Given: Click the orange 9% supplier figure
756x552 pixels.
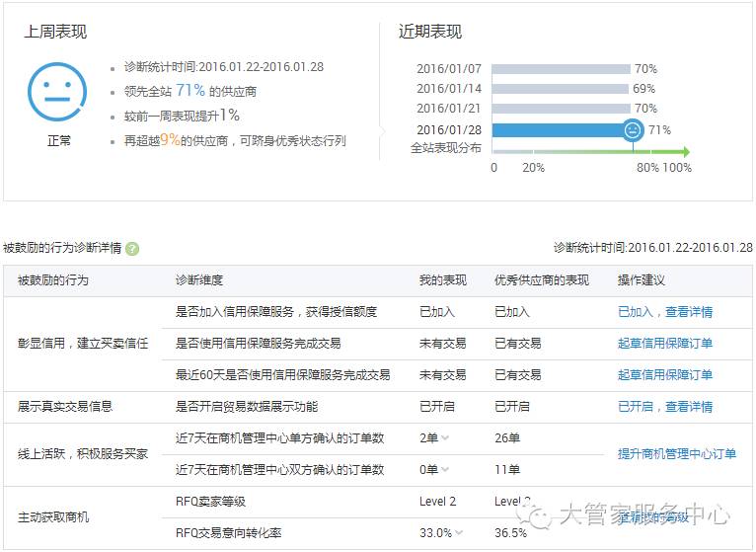Looking at the screenshot, I should (170, 140).
